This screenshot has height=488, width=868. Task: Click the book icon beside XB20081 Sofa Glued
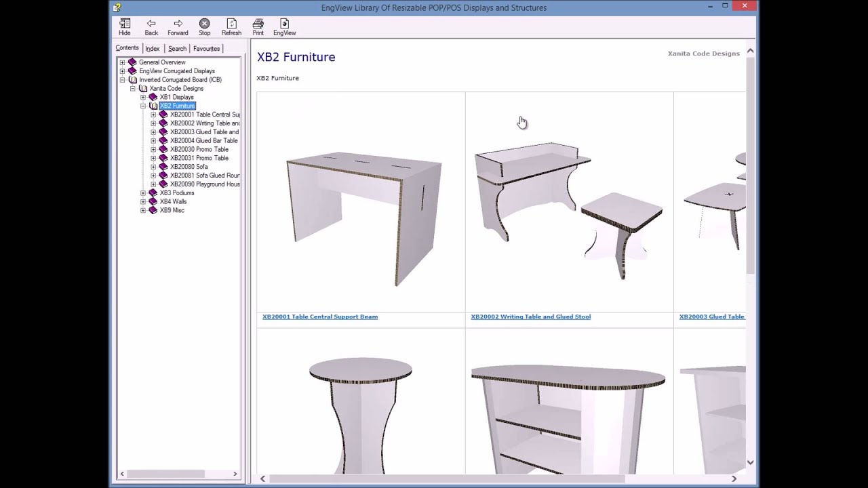[163, 176]
